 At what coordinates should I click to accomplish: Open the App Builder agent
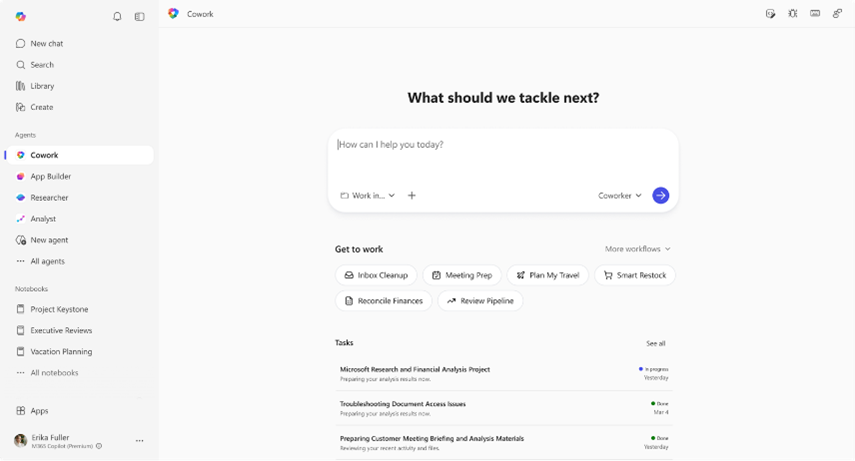click(x=79, y=177)
